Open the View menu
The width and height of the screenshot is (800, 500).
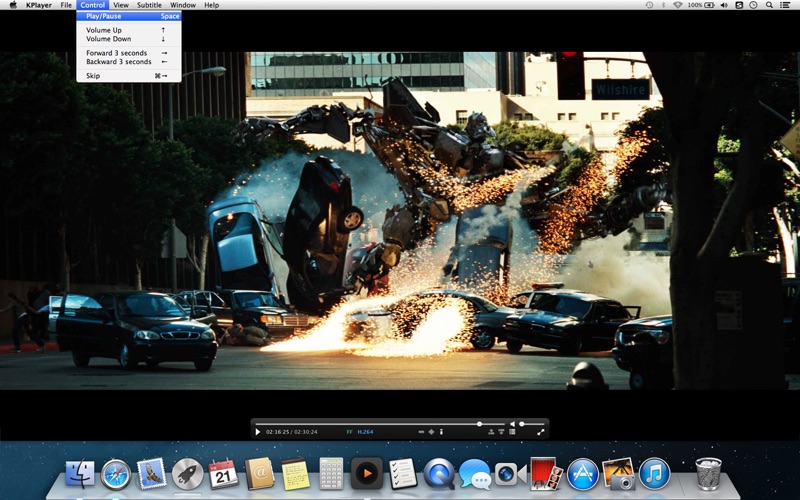pos(121,5)
